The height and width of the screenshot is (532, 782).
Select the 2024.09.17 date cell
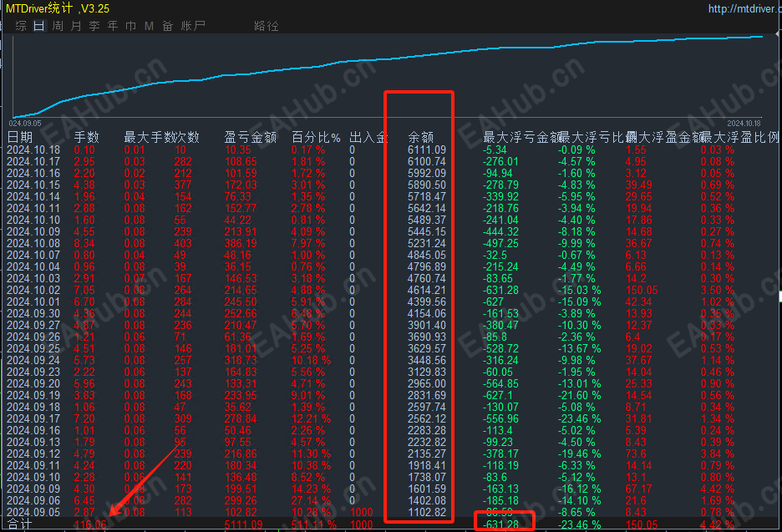point(33,418)
